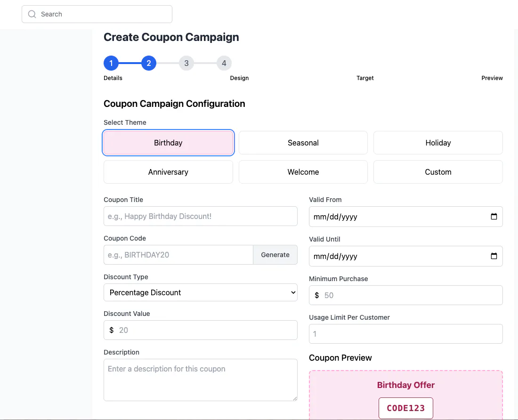Jump to step 3 circle

click(186, 63)
